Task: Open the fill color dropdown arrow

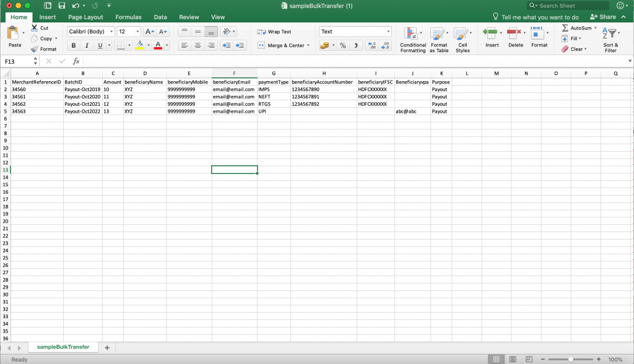Action: pyautogui.click(x=149, y=45)
